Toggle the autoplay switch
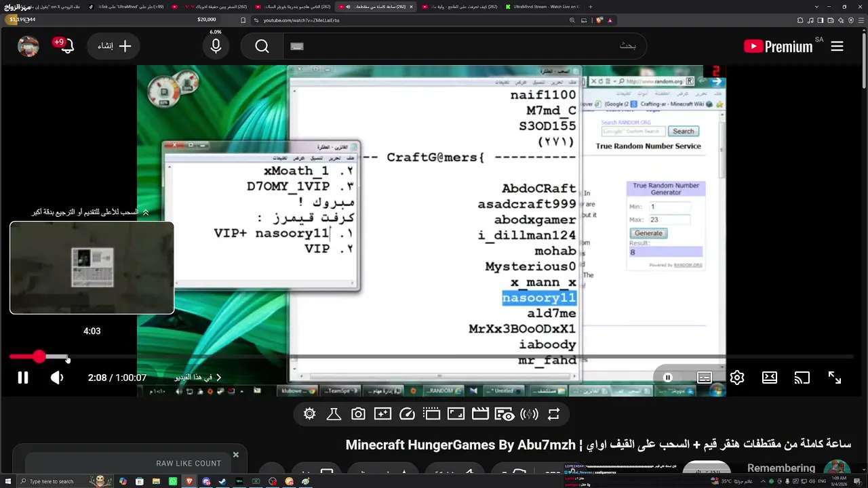Viewport: 868px width, 488px height. [668, 378]
